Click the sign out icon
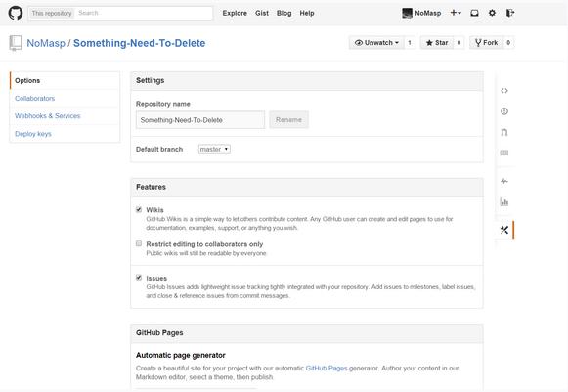568x392 pixels. click(x=510, y=13)
